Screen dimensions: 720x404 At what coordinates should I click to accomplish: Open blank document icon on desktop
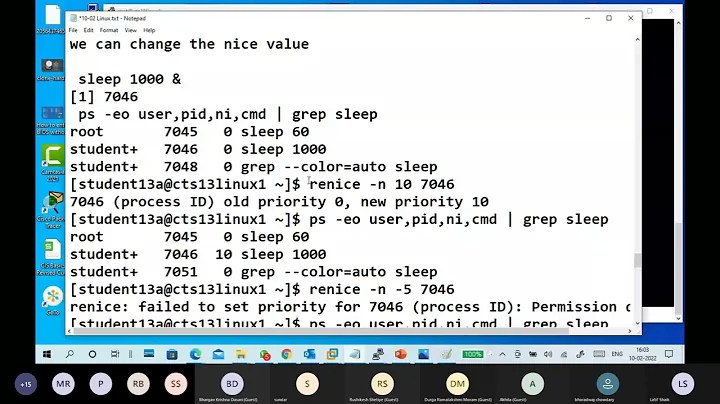pyautogui.click(x=52, y=19)
